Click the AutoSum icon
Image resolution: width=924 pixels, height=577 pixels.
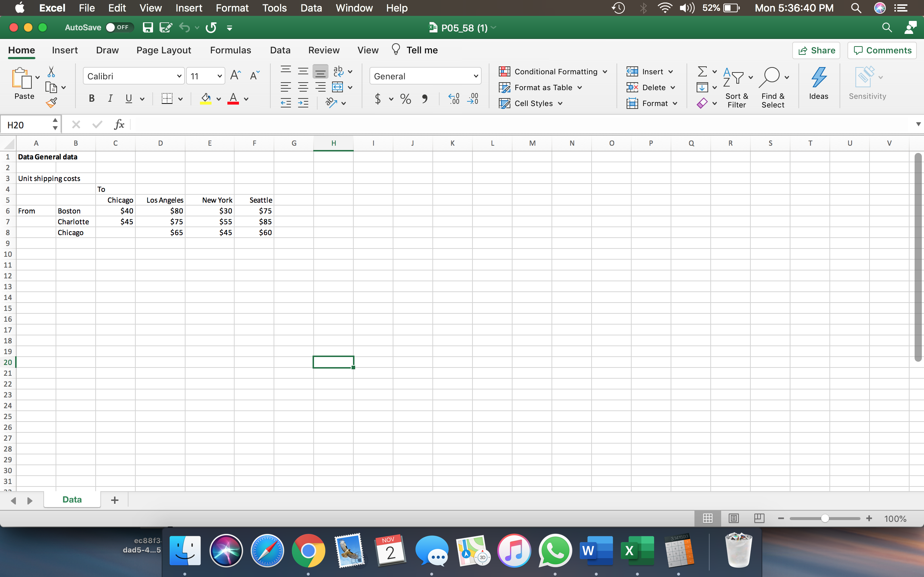[702, 71]
